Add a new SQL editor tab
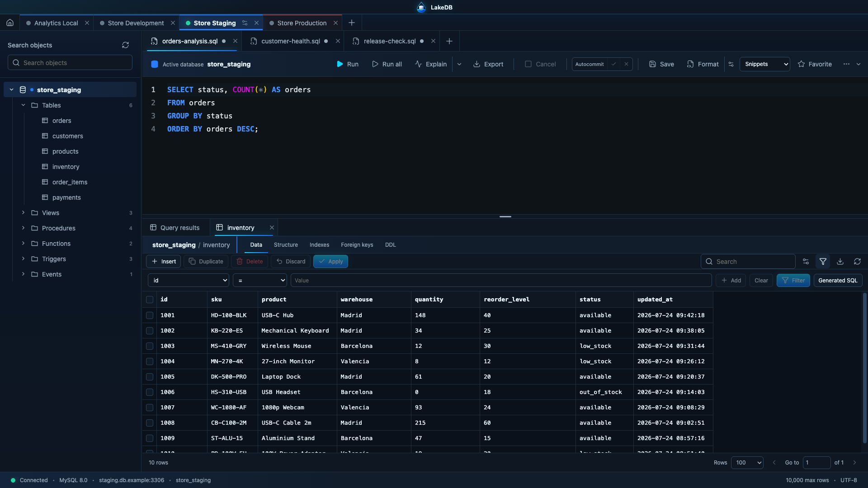This screenshot has width=868, height=488. point(449,41)
